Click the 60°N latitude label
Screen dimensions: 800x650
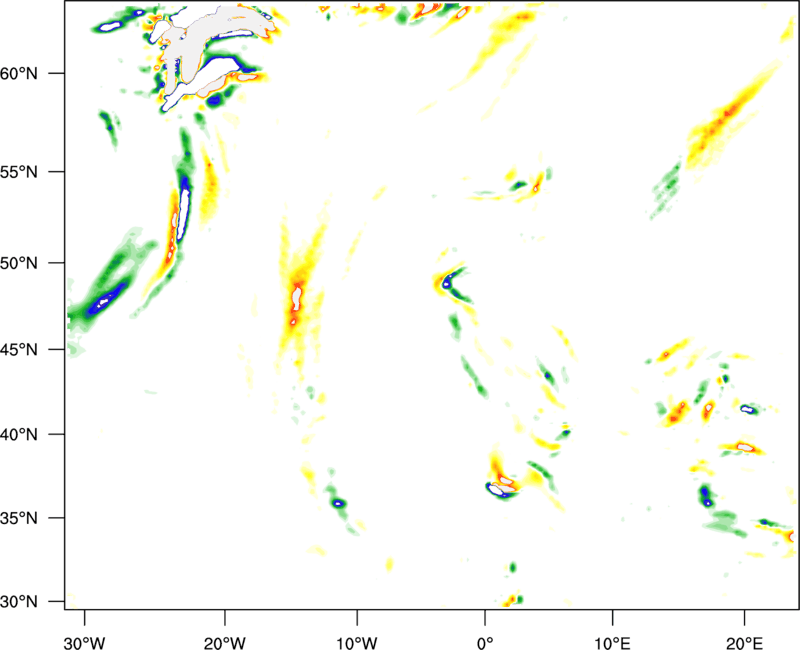[x=19, y=73]
